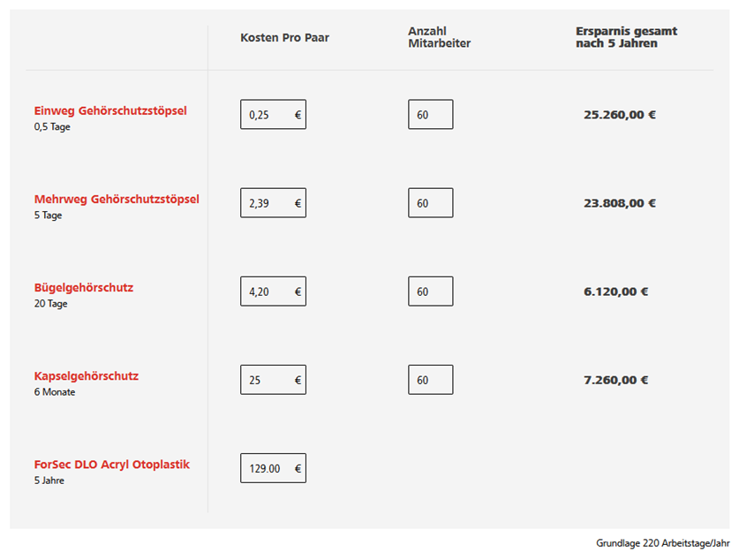739x560 pixels.
Task: Click the Kosten Pro Paar column header
Action: point(284,38)
